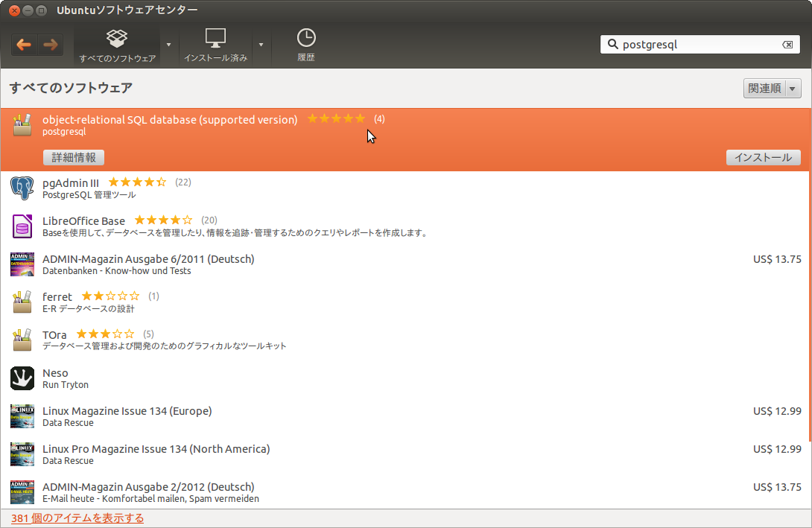Click the E-R データベースの設計 description
The width and height of the screenshot is (812, 528).
tap(88, 309)
